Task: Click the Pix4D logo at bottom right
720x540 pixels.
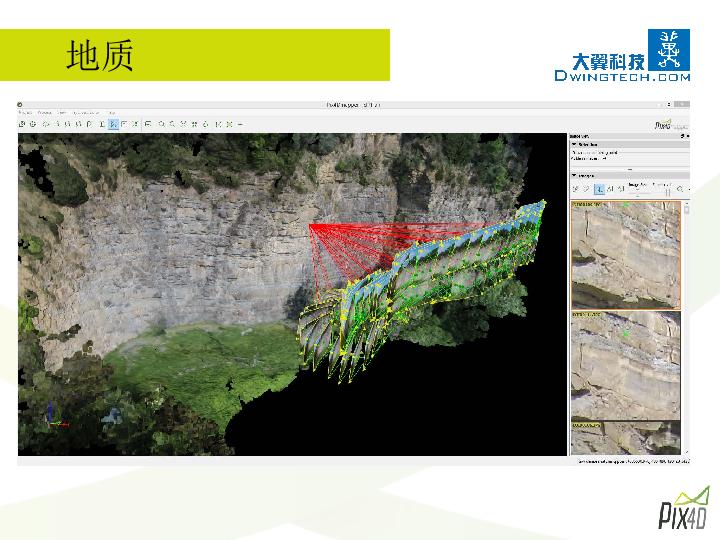Action: [x=684, y=508]
